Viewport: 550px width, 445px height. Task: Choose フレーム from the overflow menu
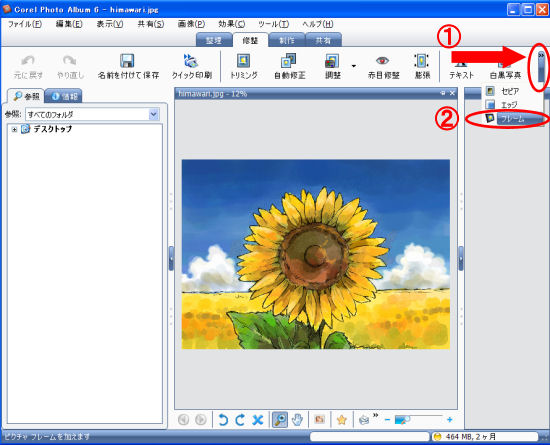tap(514, 119)
